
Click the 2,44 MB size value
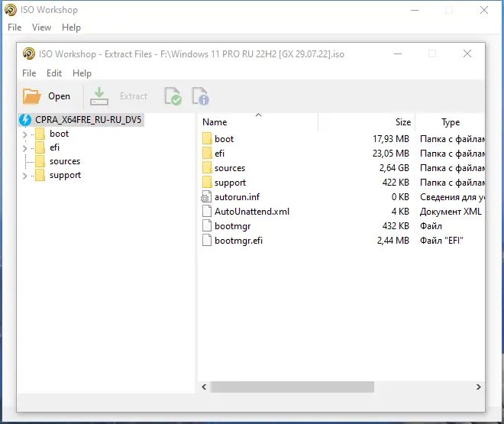point(393,240)
